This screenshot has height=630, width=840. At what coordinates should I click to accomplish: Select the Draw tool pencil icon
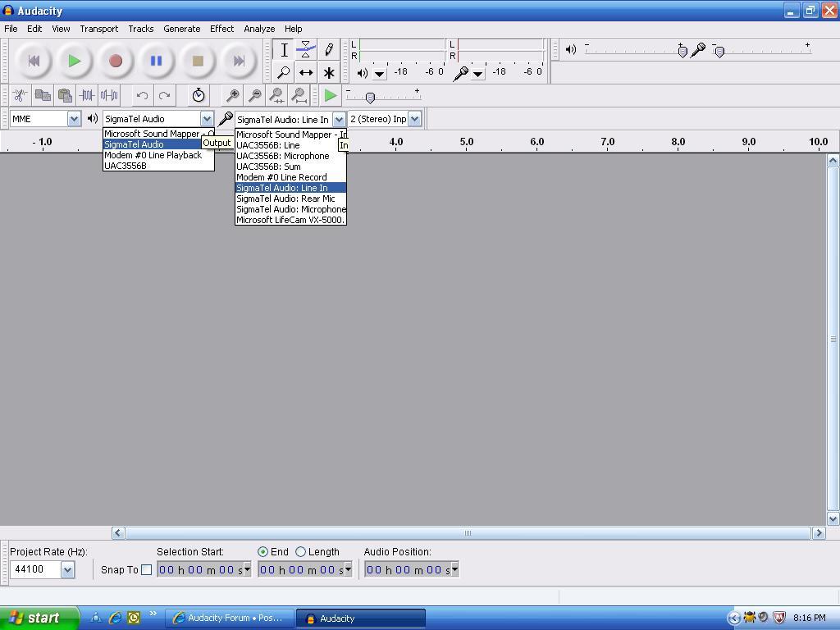(328, 49)
